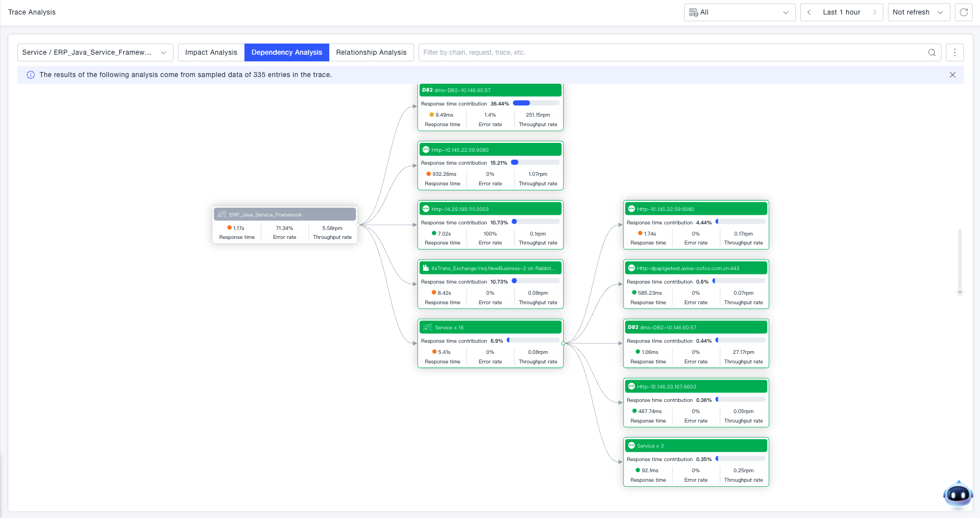The image size is (980, 518).
Task: Switch to Relationship Analysis tab
Action: pos(371,52)
